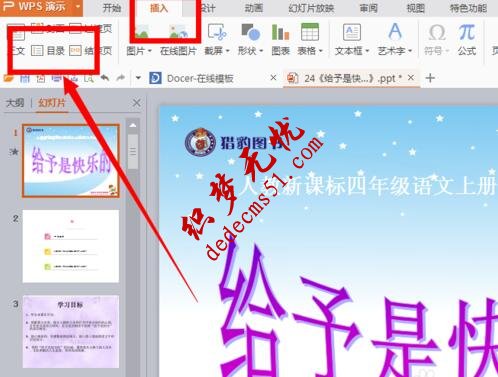Expand the 形状 dropdown arrow
Viewport: 498px width, 377px height.
pyautogui.click(x=261, y=51)
